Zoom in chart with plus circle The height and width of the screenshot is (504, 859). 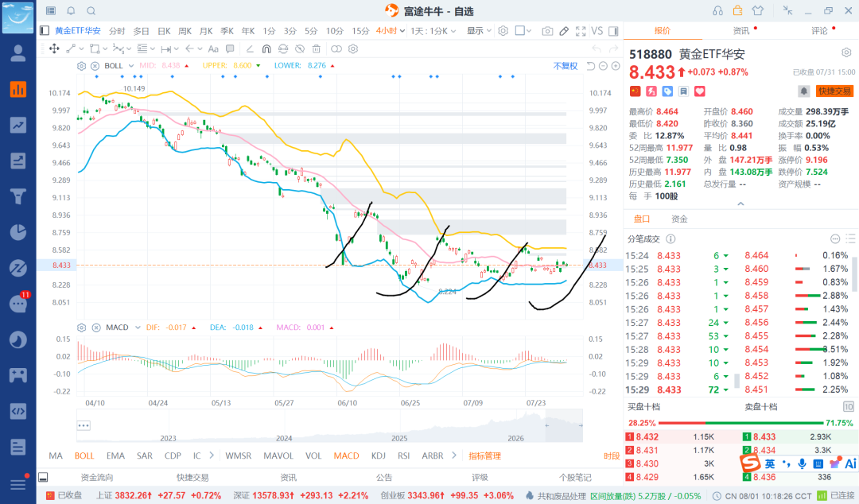pyautogui.click(x=615, y=66)
